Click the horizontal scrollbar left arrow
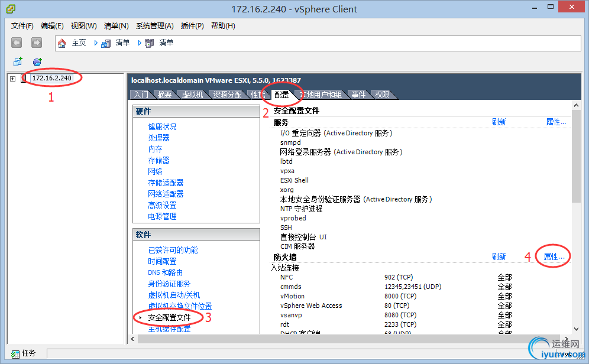Image resolution: width=589 pixels, height=364 pixels. [x=132, y=339]
